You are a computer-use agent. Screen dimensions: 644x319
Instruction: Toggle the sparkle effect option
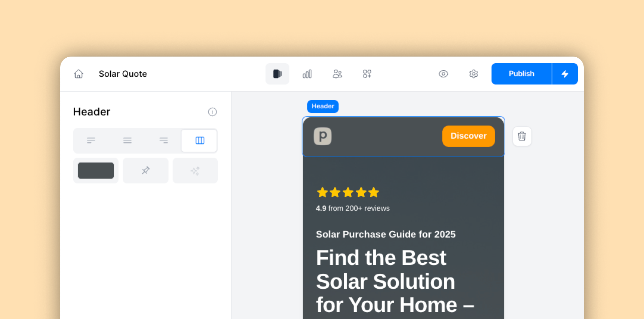click(195, 170)
